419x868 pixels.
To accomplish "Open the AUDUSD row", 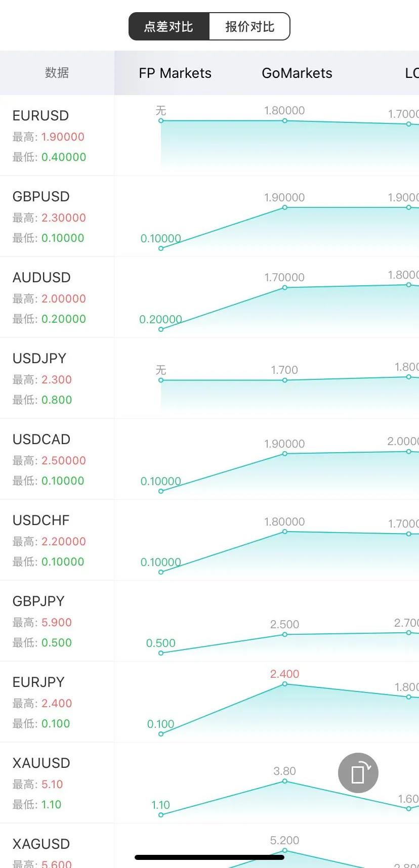I will click(x=209, y=297).
